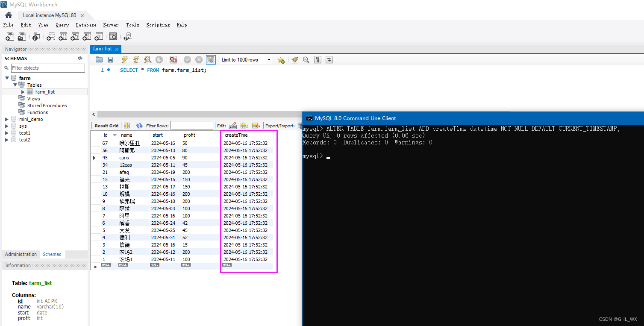The height and width of the screenshot is (326, 644).
Task: Close the Local instance MySQL80 tab
Action: click(82, 15)
